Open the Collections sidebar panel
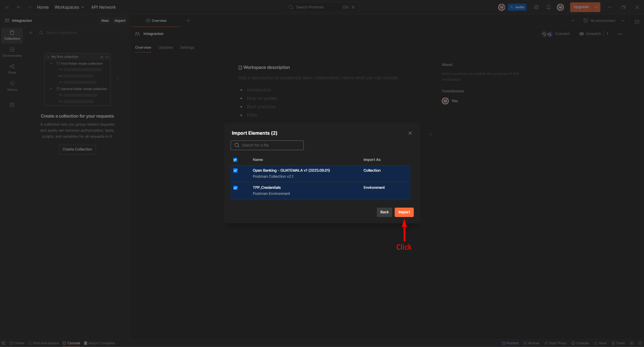The width and height of the screenshot is (644, 347). [x=12, y=35]
